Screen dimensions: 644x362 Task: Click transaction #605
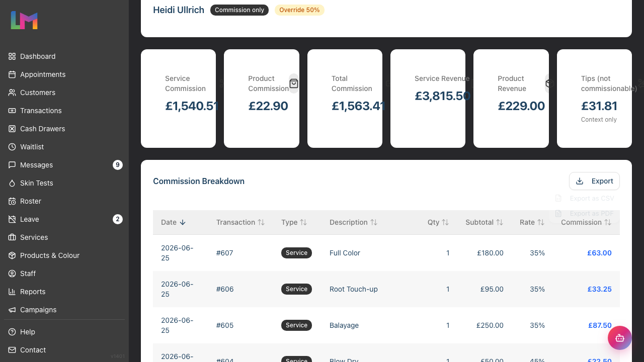[224, 325]
